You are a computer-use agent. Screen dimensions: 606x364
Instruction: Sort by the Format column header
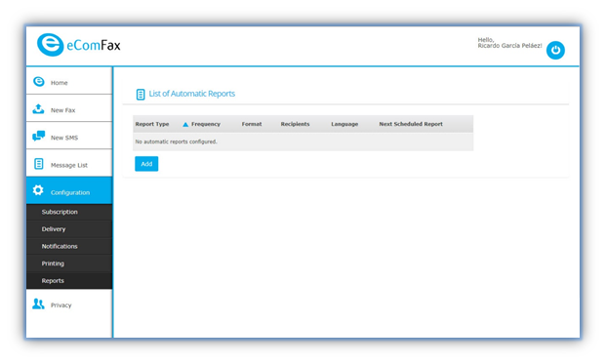[x=252, y=124]
